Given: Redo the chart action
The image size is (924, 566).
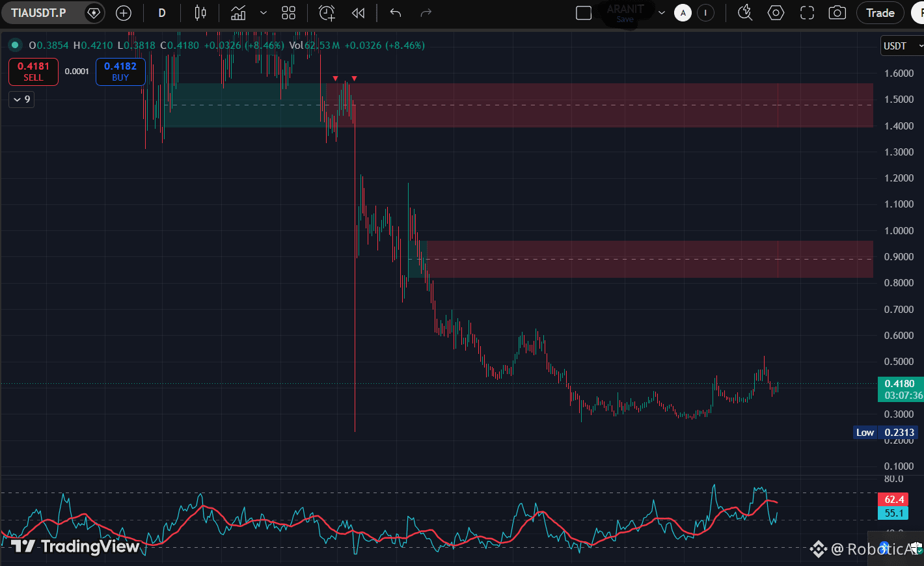Looking at the screenshot, I should (x=426, y=13).
